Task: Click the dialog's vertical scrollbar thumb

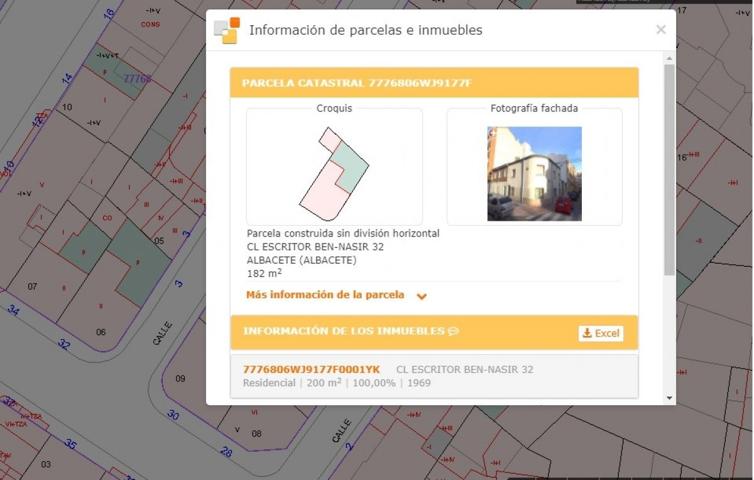Action: pos(669,170)
